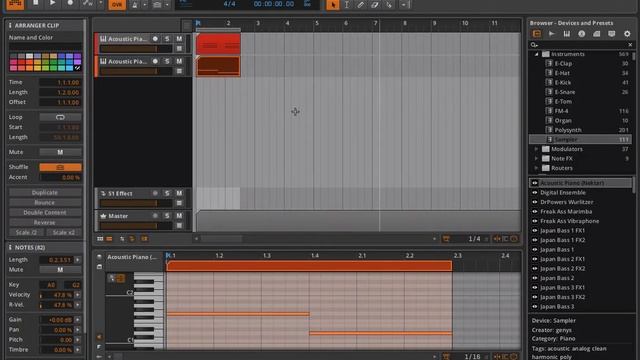Mute the S1 Effect track
Screen dimensions: 640x360
pos(179,193)
